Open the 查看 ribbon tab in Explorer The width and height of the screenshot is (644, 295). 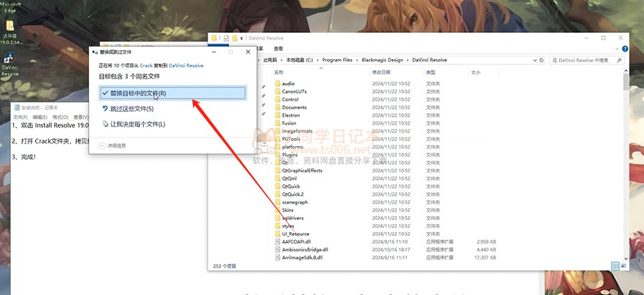pyautogui.click(x=278, y=48)
